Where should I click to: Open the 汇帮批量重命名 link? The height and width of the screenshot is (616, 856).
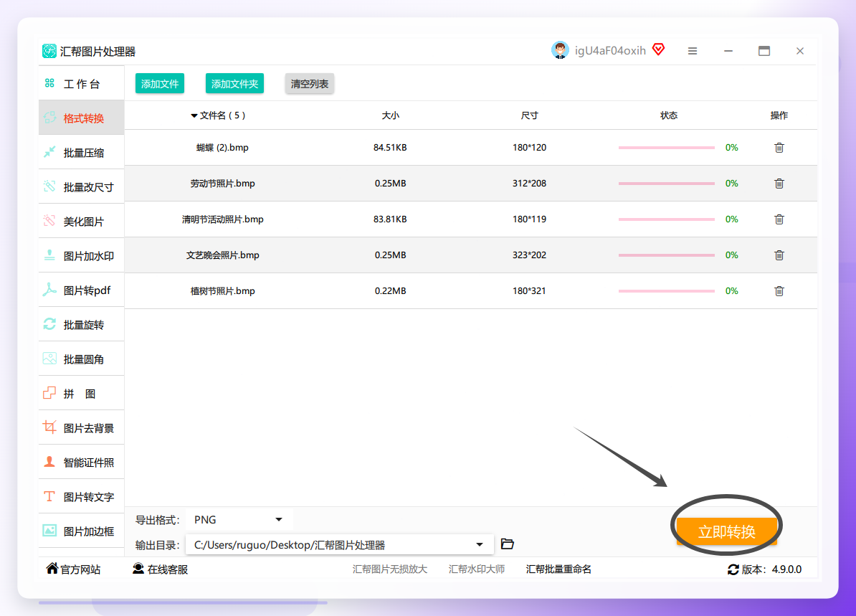pyautogui.click(x=558, y=569)
